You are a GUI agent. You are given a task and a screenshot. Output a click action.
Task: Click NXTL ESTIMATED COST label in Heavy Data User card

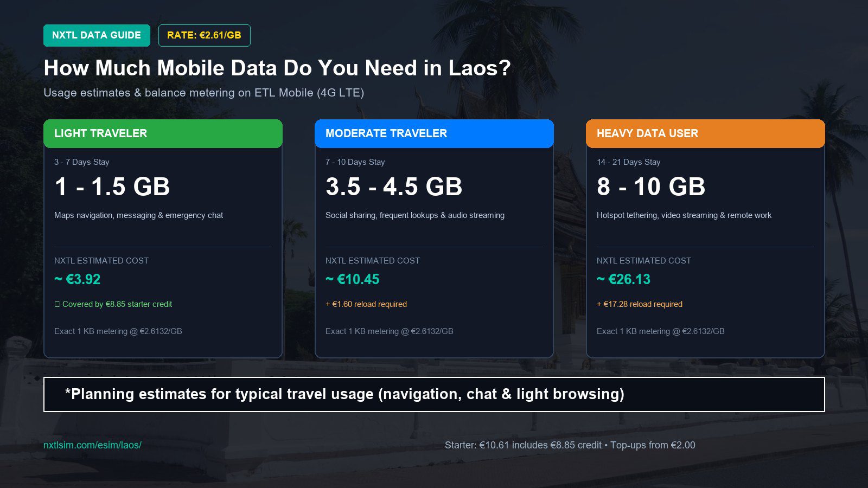click(644, 261)
